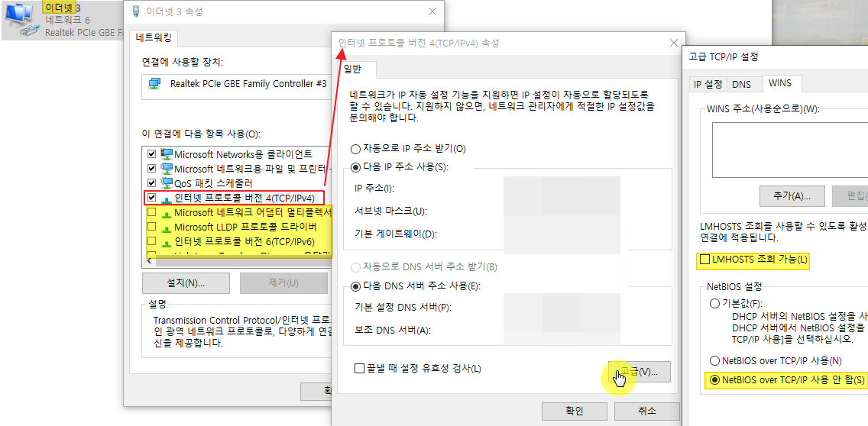Click the 고급 TCP/IP 설정 title text
This screenshot has height=426, width=868.
click(724, 57)
